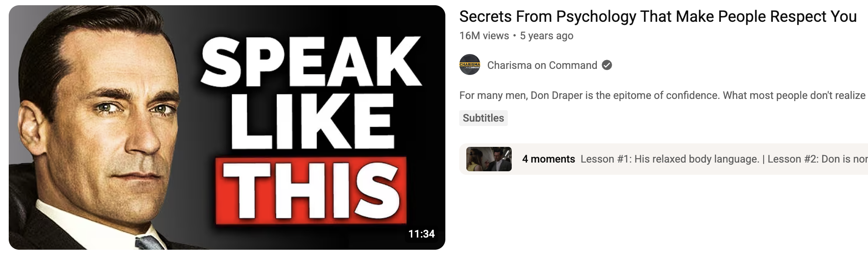Screen dimensions: 868x258
Task: Click the verified checkmark badge beside channel name
Action: pyautogui.click(x=607, y=65)
